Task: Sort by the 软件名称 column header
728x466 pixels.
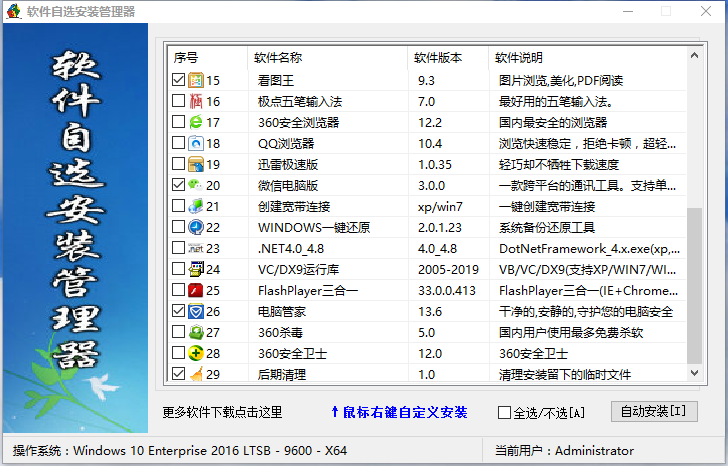Action: click(327, 58)
